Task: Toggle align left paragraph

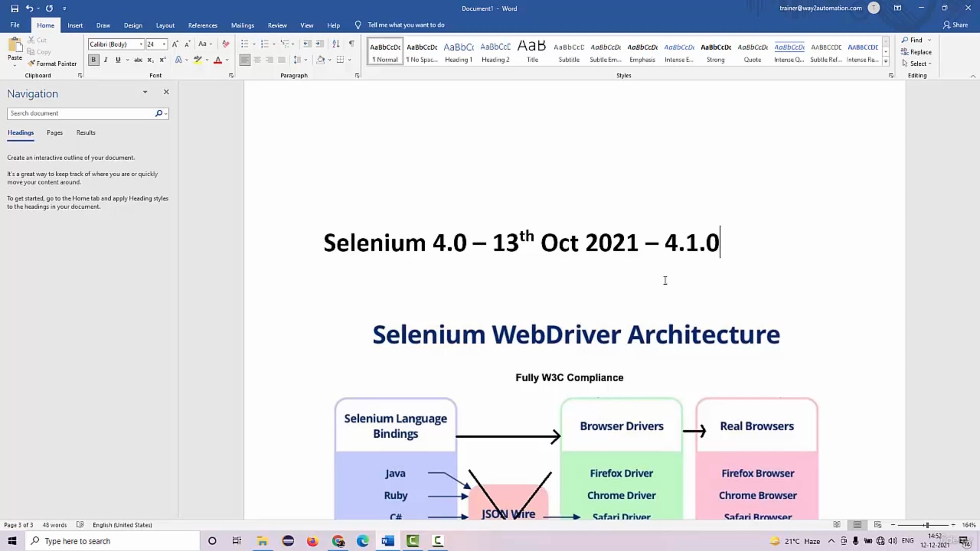Action: pyautogui.click(x=245, y=60)
